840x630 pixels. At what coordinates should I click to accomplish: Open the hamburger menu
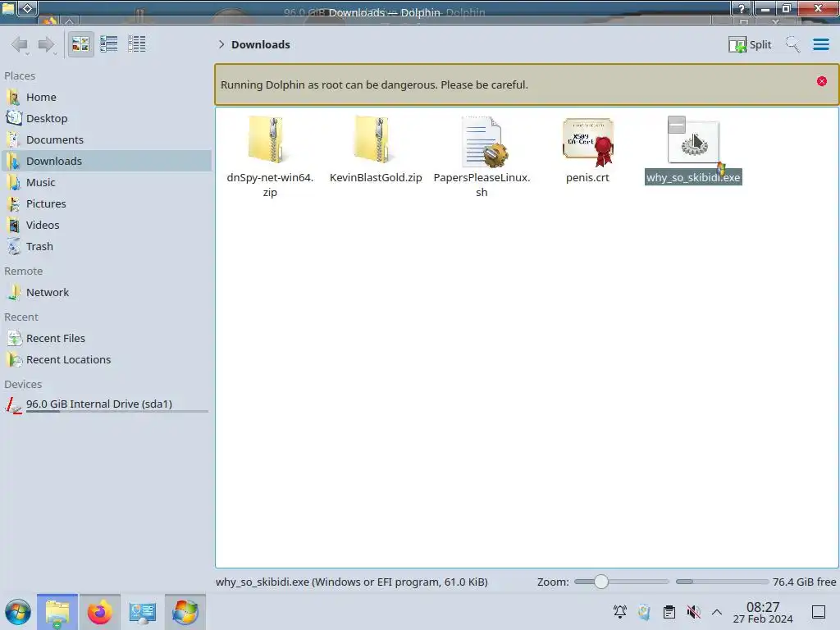(820, 44)
